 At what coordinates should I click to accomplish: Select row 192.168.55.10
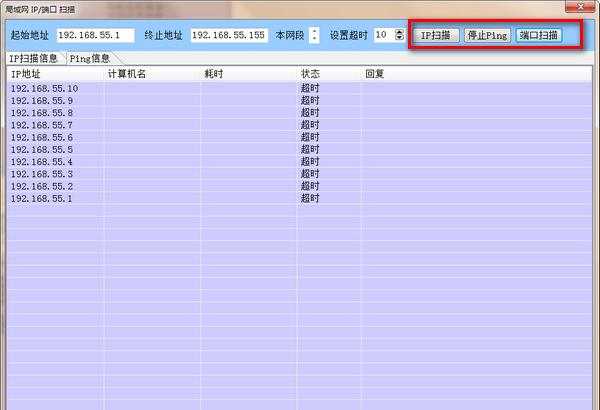(299, 88)
